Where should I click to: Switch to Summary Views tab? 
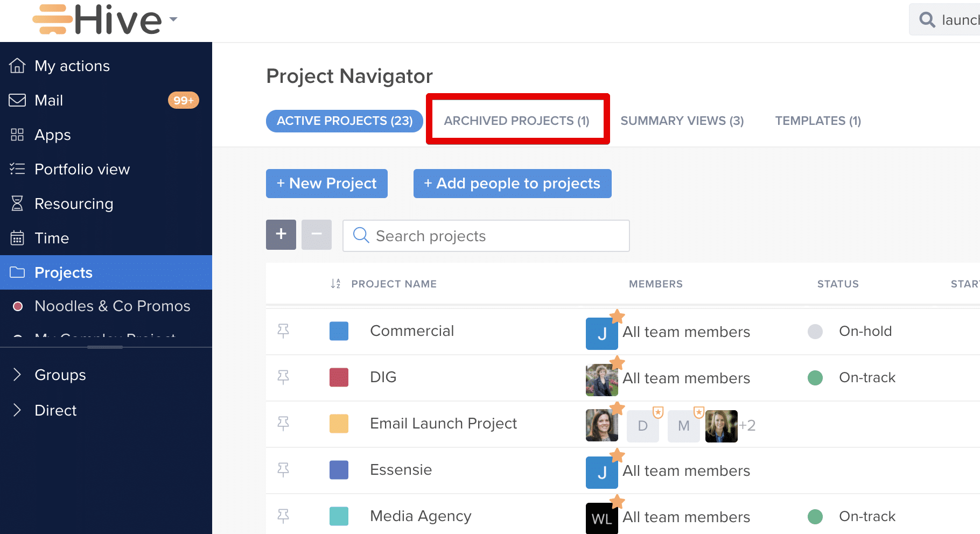(682, 121)
